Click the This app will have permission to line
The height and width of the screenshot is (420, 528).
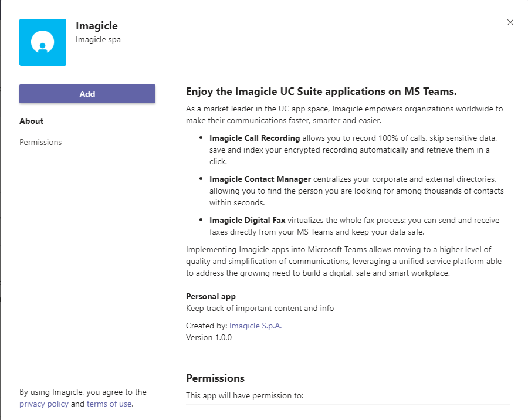click(x=245, y=395)
